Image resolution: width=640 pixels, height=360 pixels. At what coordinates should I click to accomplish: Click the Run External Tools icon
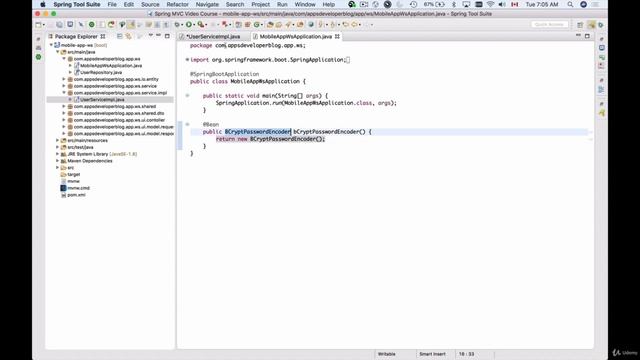[201, 25]
